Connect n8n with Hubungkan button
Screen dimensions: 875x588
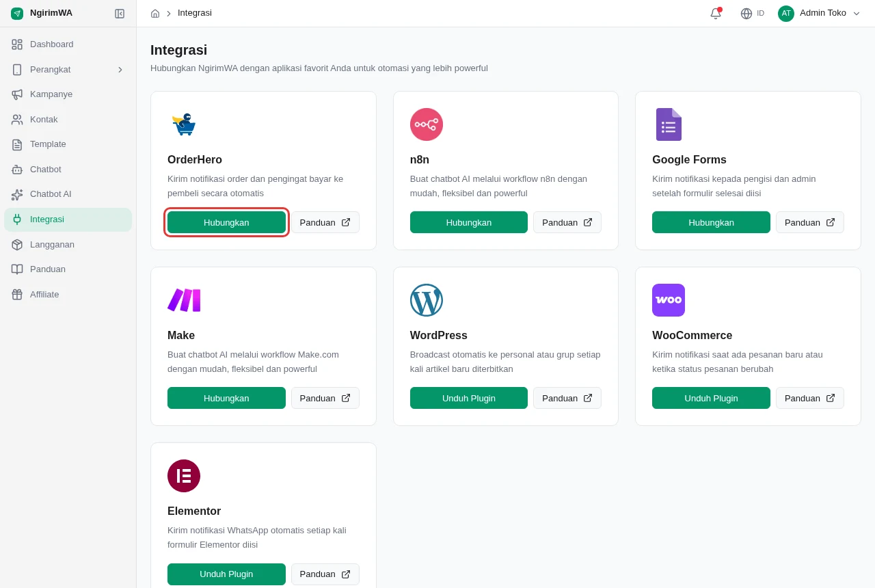(469, 222)
